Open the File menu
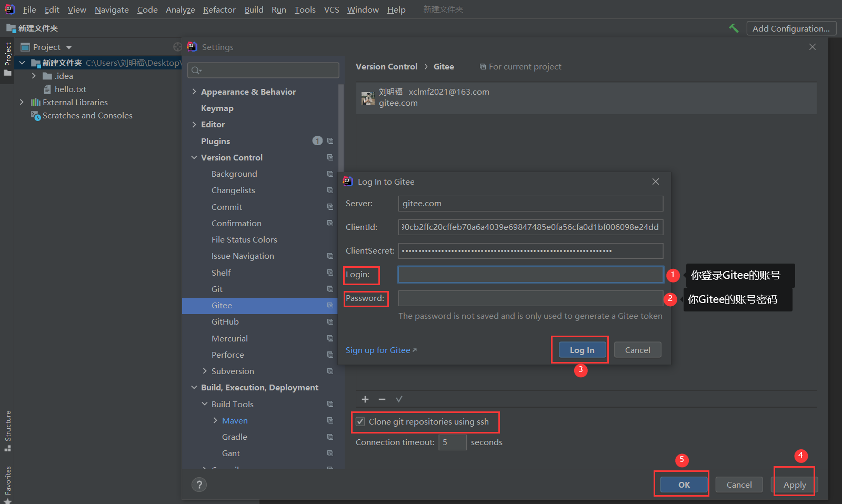 pyautogui.click(x=29, y=9)
